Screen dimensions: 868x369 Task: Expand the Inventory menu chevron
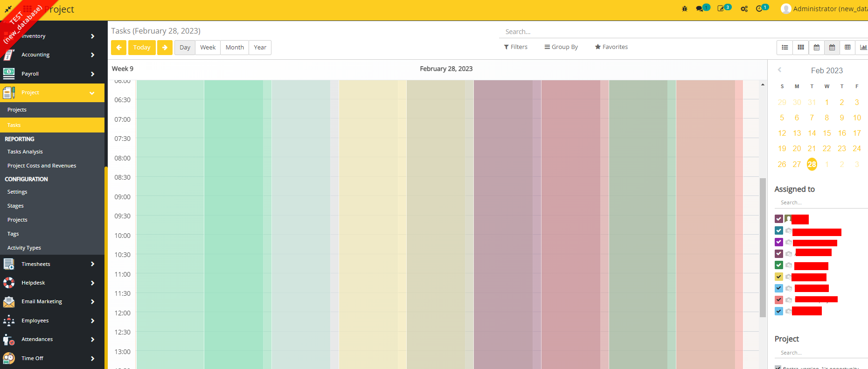[92, 36]
